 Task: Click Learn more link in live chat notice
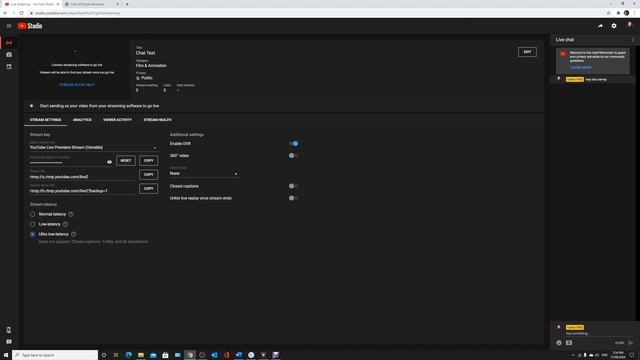click(580, 67)
